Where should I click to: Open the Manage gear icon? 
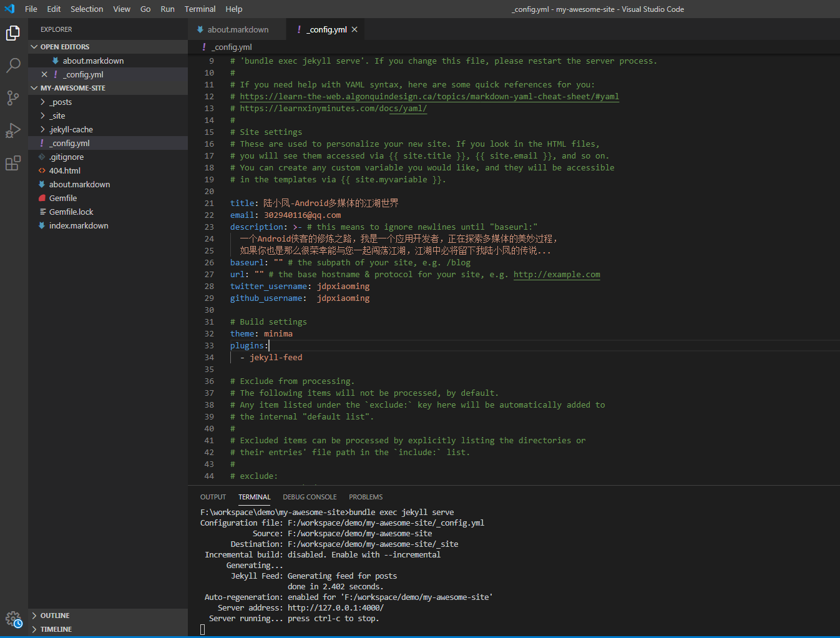14,619
